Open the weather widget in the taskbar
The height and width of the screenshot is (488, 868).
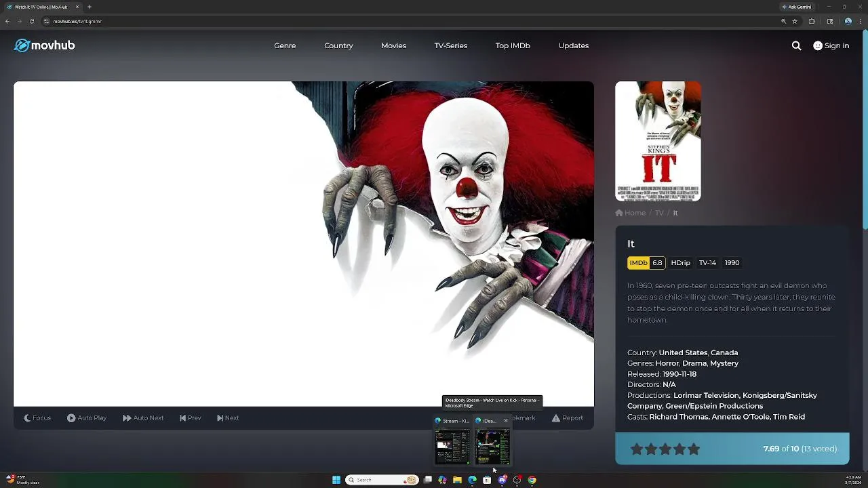22,480
